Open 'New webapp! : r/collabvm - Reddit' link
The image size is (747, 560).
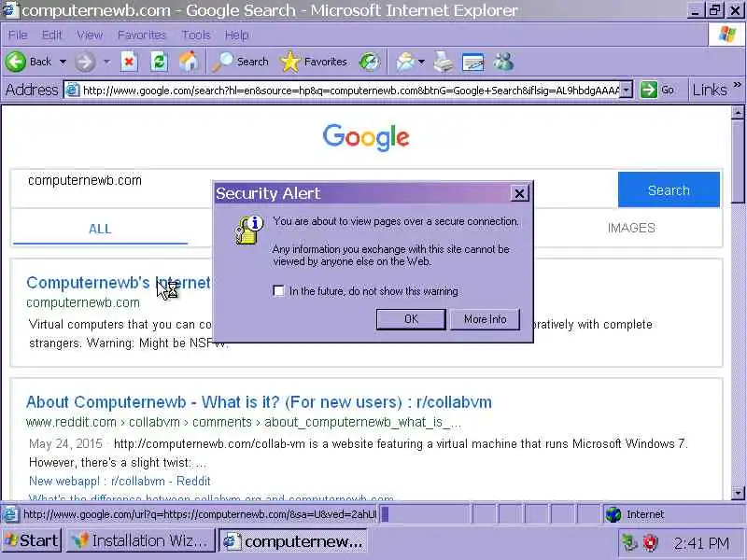pyautogui.click(x=120, y=481)
